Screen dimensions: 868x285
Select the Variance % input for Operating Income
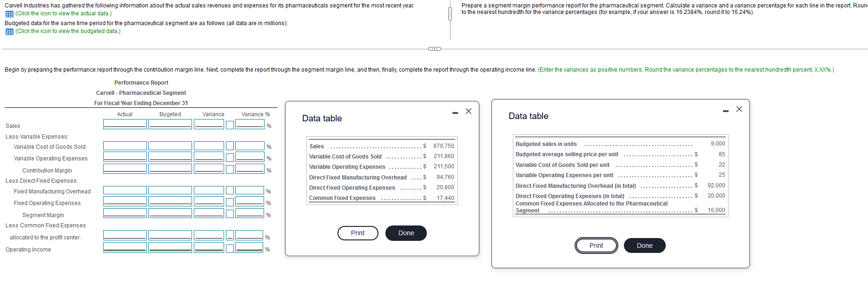coord(250,247)
